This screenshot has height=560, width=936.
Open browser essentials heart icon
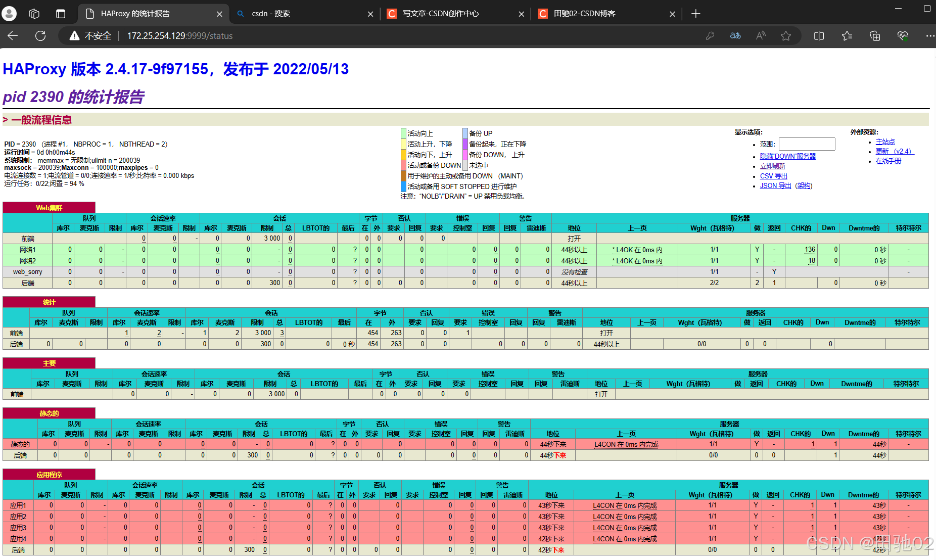click(x=903, y=35)
